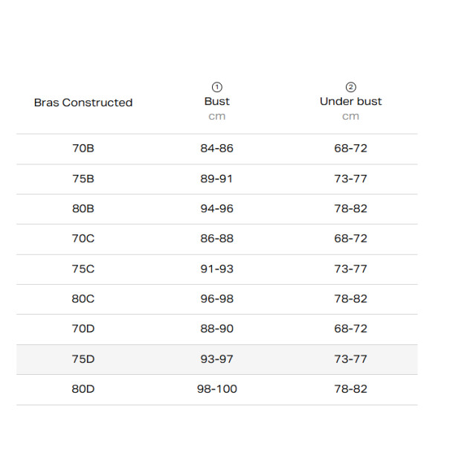
Task: Click the 91-93 bust measurement cell
Action: (216, 268)
